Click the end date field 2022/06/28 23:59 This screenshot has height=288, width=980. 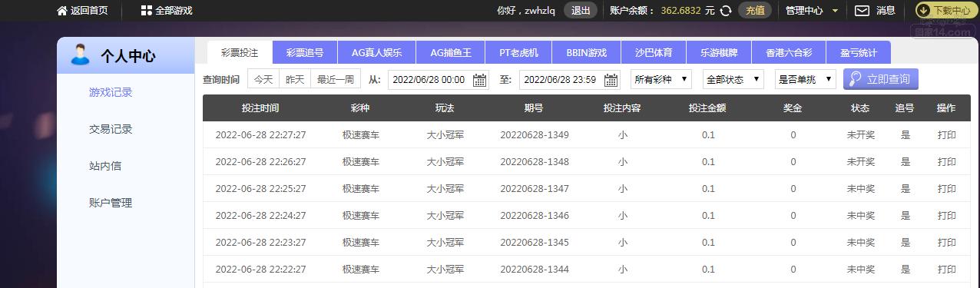(570, 79)
